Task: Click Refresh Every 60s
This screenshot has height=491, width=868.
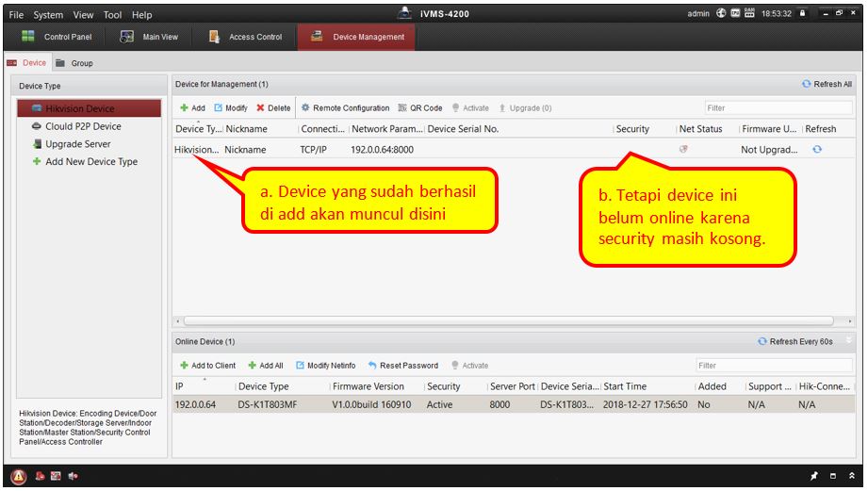Action: 794,341
